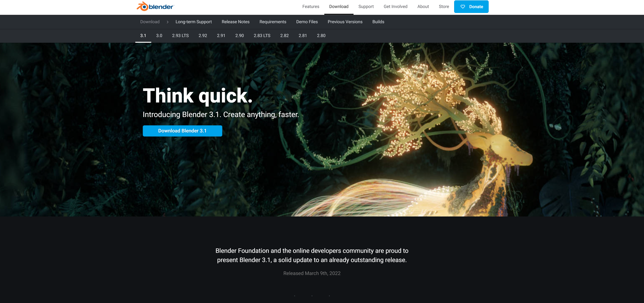Click the Blender logo icon
This screenshot has width=644, height=303.
tap(143, 7)
